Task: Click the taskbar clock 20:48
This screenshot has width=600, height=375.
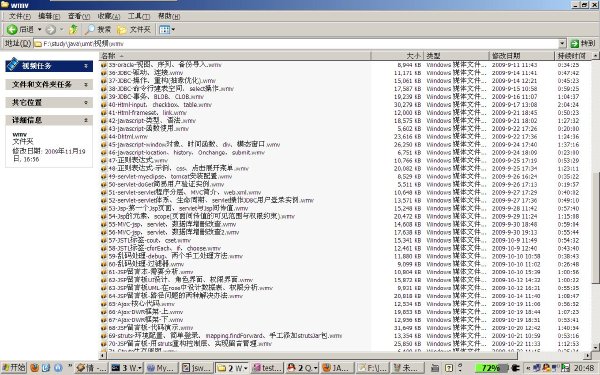Action: click(584, 368)
